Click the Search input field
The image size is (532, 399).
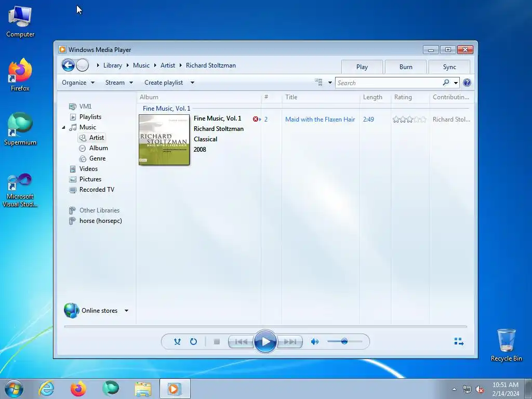click(389, 83)
